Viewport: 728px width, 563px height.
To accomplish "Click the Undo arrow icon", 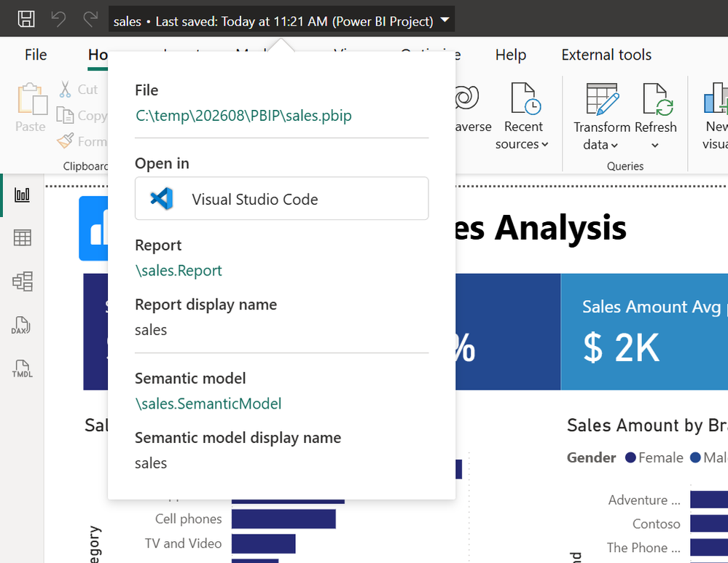I will pos(58,19).
